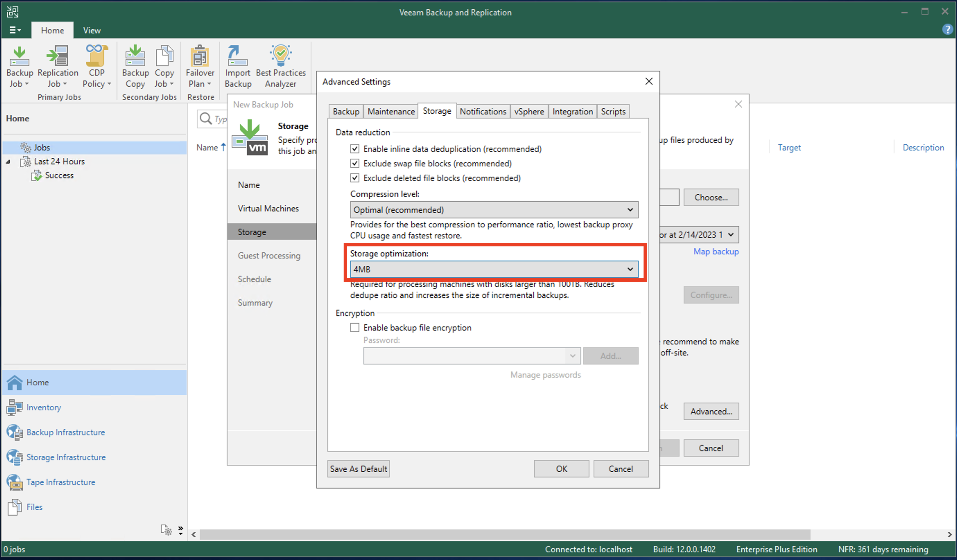Viewport: 957px width, 560px height.
Task: Open the Notifications tab
Action: click(483, 112)
